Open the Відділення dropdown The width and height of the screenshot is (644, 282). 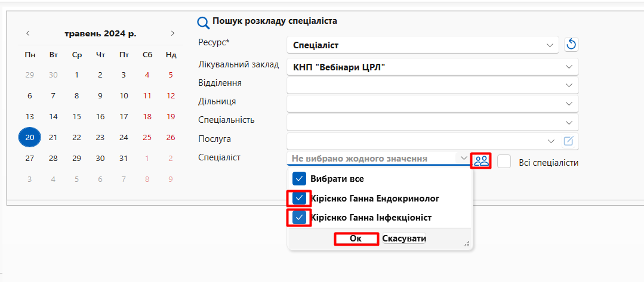click(x=569, y=85)
